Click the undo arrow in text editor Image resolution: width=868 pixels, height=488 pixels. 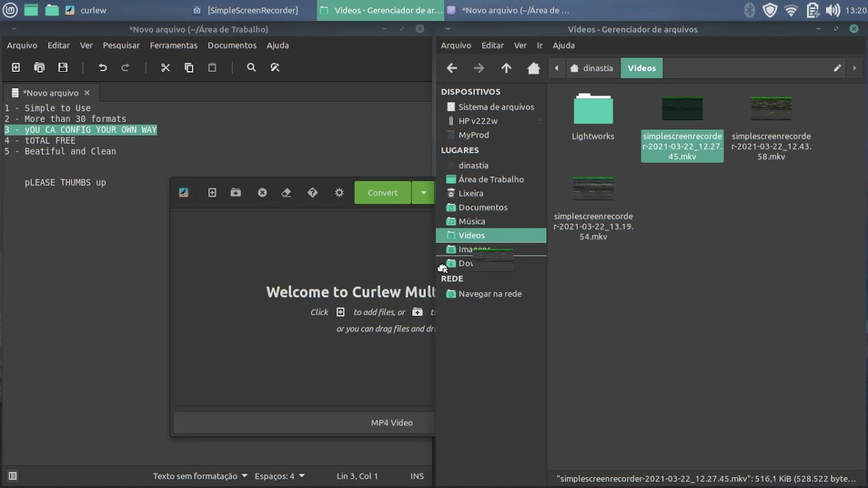[103, 67]
